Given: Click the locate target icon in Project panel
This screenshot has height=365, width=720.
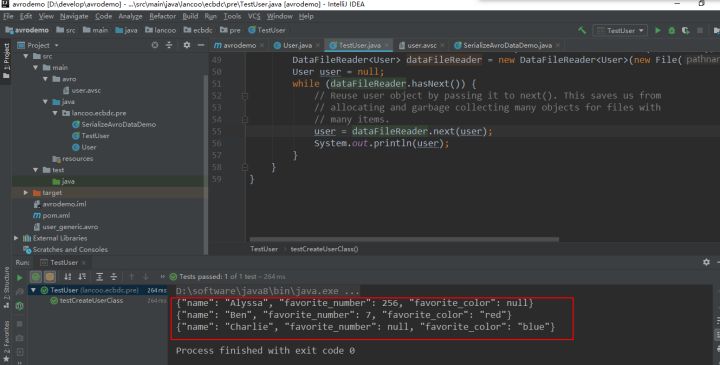Looking at the screenshot, I should click(155, 45).
